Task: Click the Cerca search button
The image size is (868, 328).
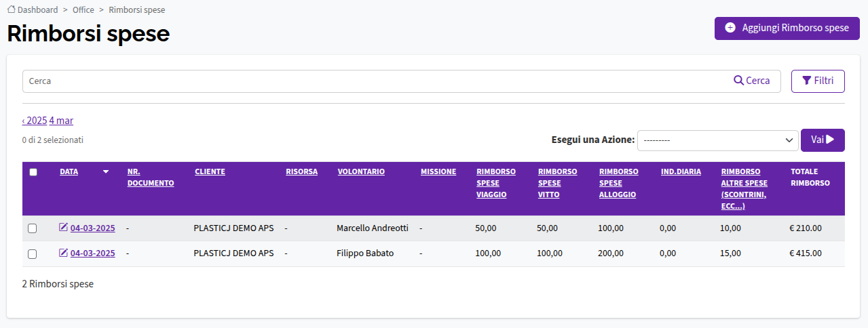Action: (x=752, y=81)
